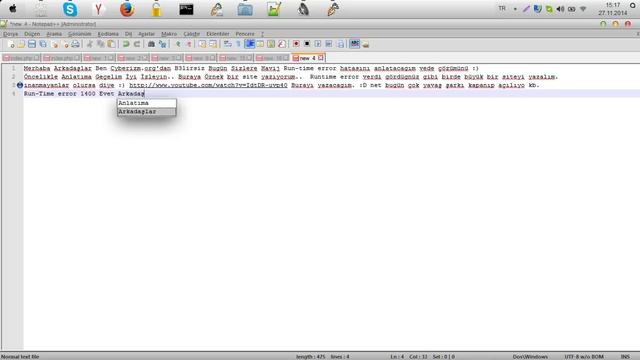
Task: Open the terminal from the top dock
Action: point(186,9)
